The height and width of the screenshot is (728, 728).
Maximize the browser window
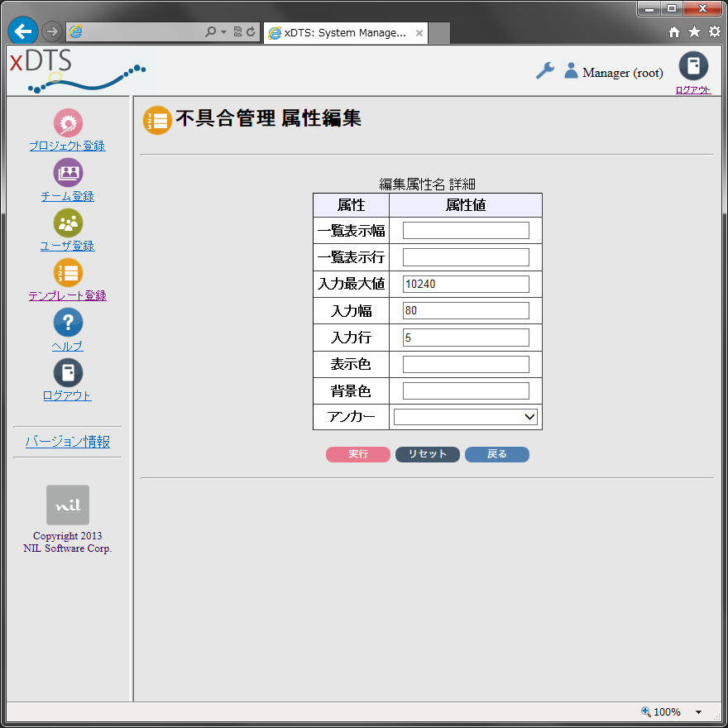[672, 9]
